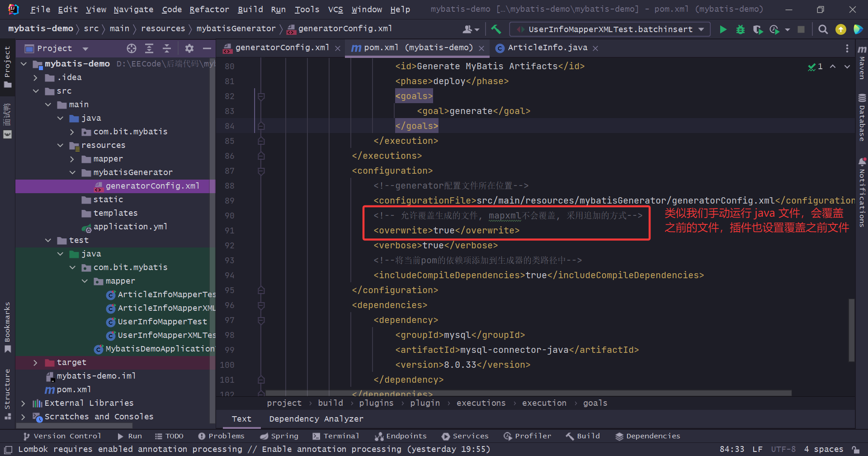Collapse the mybatis-demo root node
The width and height of the screenshot is (868, 456).
(24, 64)
